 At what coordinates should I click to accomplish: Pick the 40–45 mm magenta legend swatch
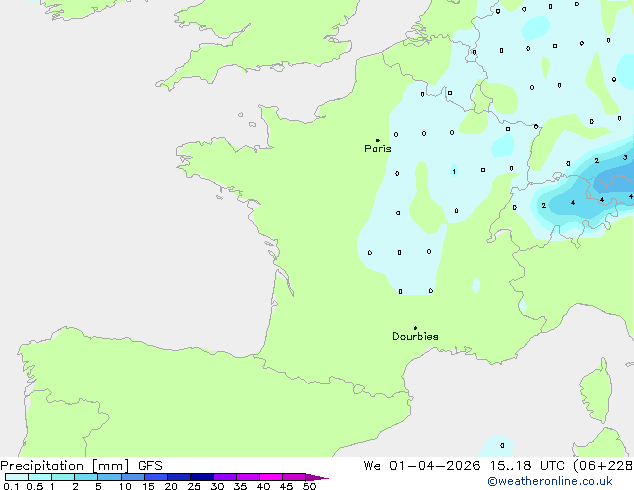point(271,477)
